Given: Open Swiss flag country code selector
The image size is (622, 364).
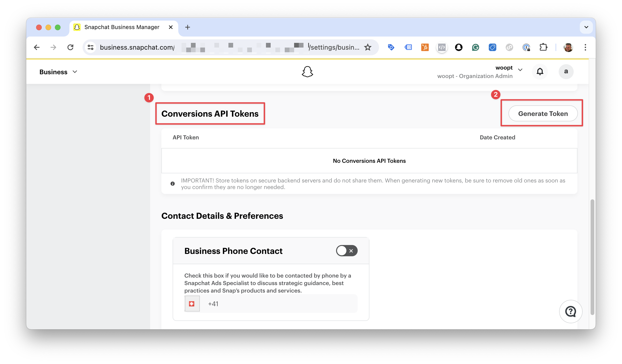Looking at the screenshot, I should (192, 304).
